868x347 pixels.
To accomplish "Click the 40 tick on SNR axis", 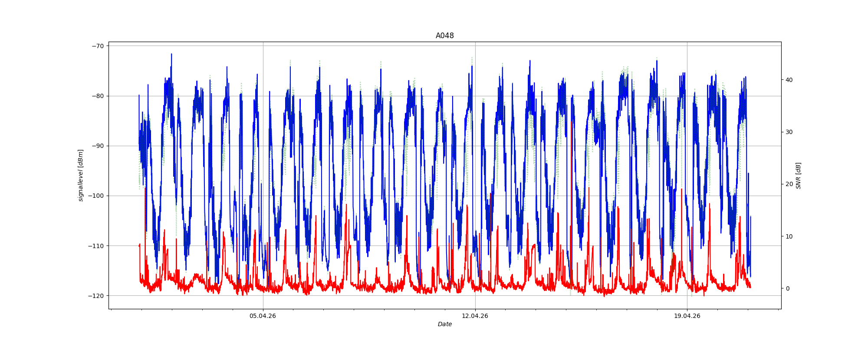I will coord(789,80).
